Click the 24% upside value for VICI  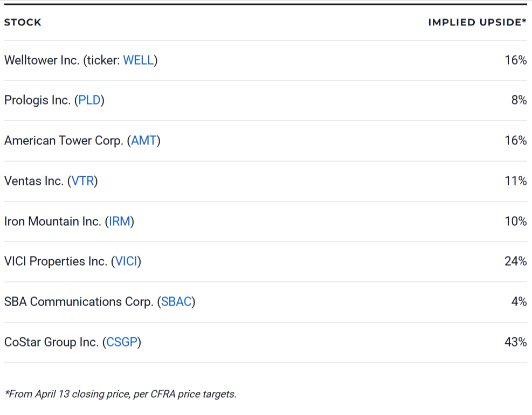[516, 261]
